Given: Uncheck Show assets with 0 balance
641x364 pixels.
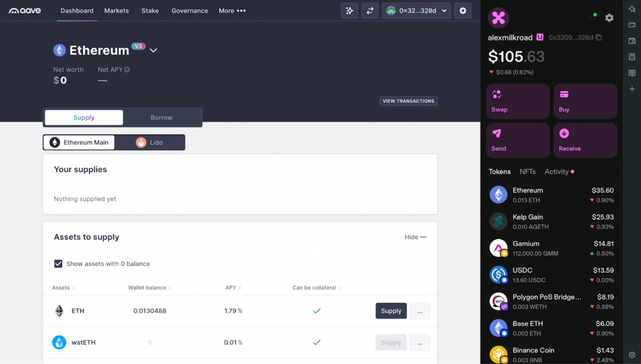Looking at the screenshot, I should pos(58,264).
